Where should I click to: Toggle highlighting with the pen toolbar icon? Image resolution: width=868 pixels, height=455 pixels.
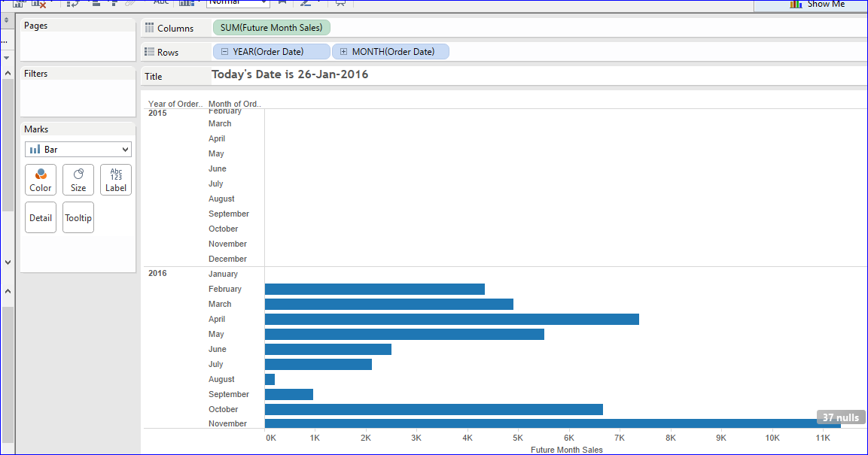(306, 4)
